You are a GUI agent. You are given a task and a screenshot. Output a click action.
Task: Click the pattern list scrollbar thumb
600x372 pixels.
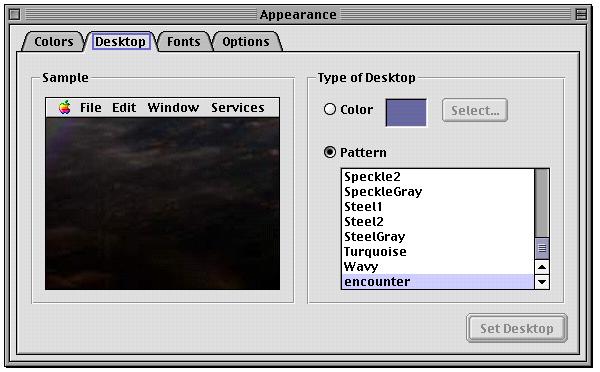(x=542, y=248)
